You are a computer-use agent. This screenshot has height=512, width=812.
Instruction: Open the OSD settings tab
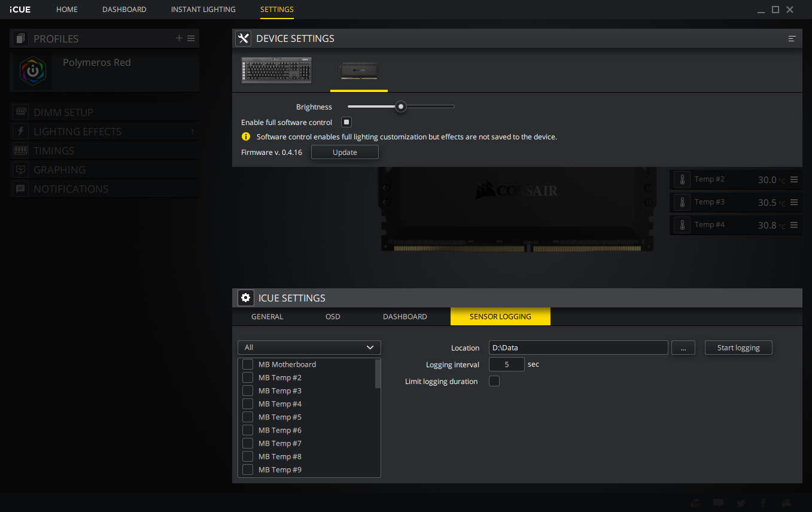pos(333,316)
